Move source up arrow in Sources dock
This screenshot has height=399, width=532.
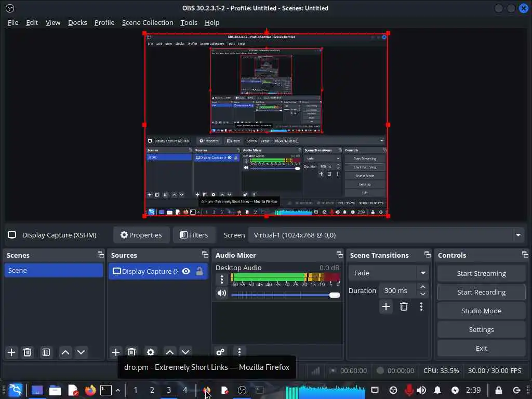point(170,352)
